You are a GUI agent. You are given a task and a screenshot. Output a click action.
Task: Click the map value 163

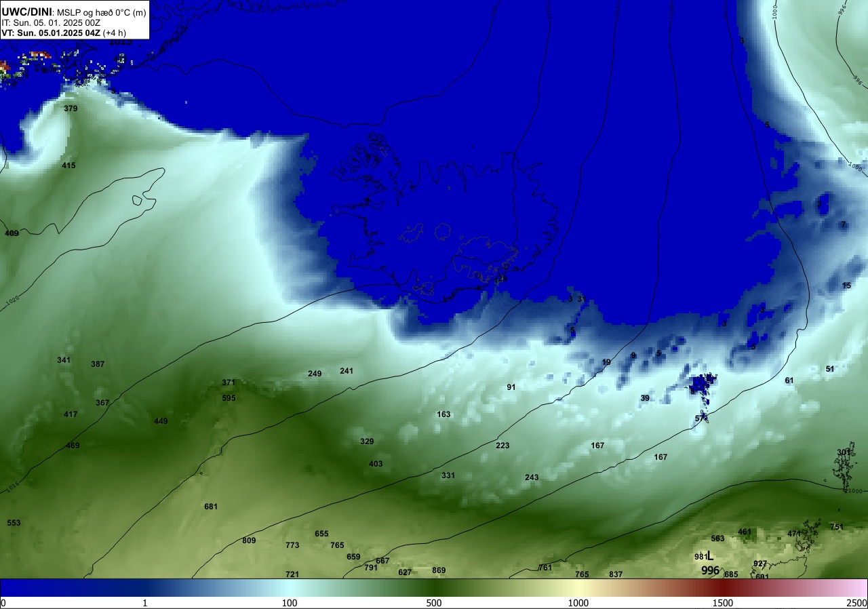tap(443, 414)
